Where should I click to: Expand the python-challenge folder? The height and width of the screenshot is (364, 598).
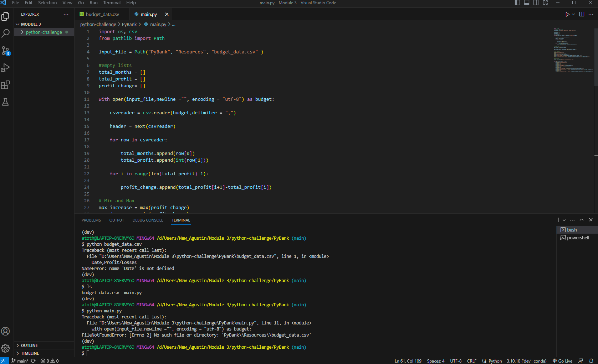[x=44, y=32]
